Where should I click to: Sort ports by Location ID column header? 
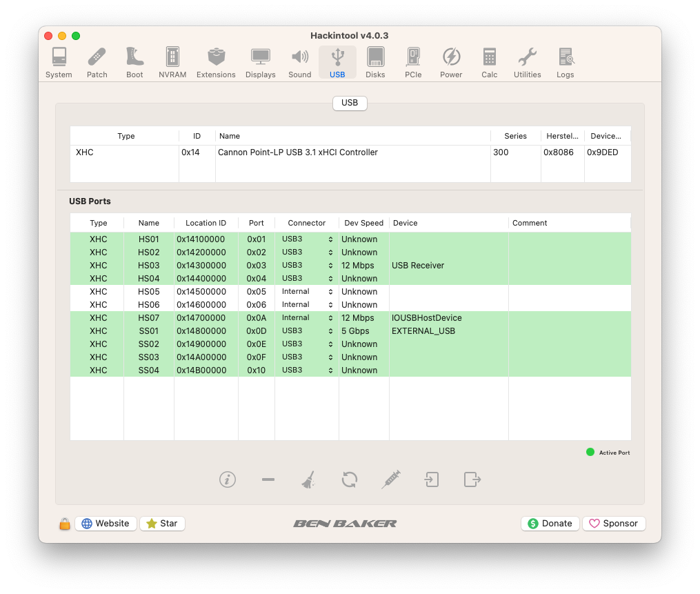click(x=206, y=223)
